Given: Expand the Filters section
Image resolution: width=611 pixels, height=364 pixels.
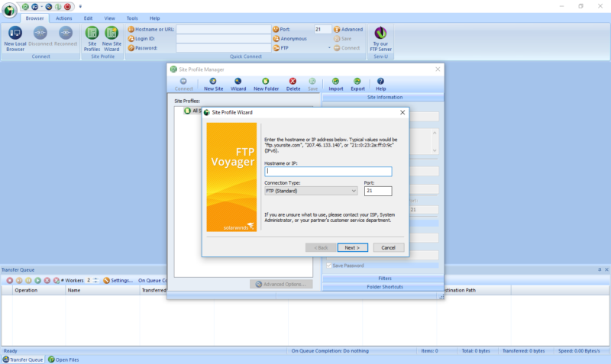Looking at the screenshot, I should coord(383,279).
